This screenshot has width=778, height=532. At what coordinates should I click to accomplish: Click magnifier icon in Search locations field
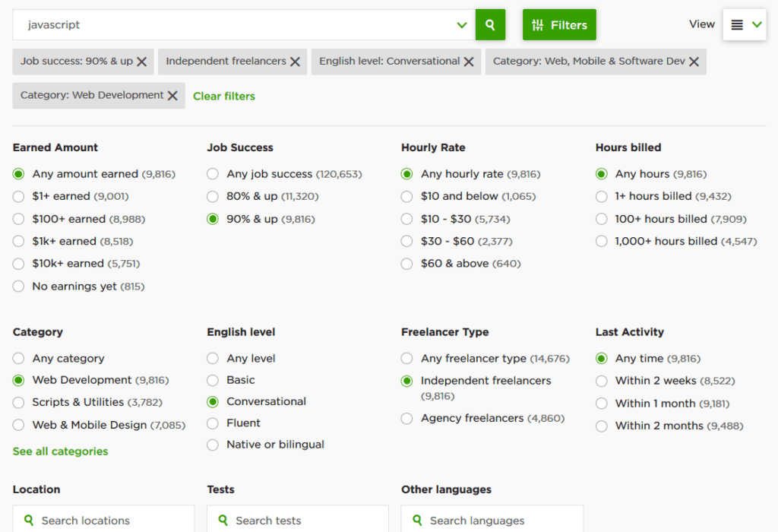tap(29, 520)
